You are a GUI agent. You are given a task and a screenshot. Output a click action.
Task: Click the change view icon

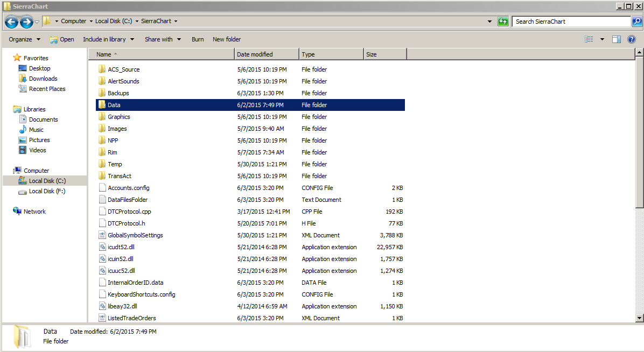click(x=589, y=39)
